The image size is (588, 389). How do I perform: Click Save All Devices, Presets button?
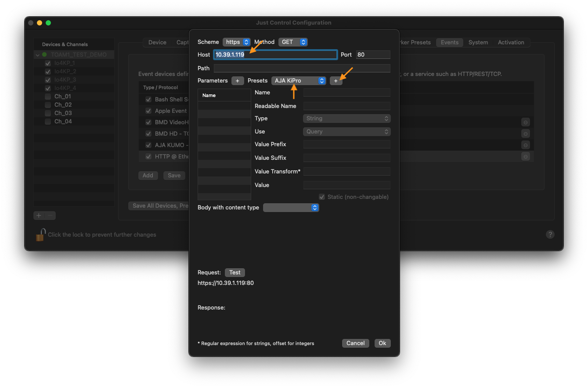159,206
